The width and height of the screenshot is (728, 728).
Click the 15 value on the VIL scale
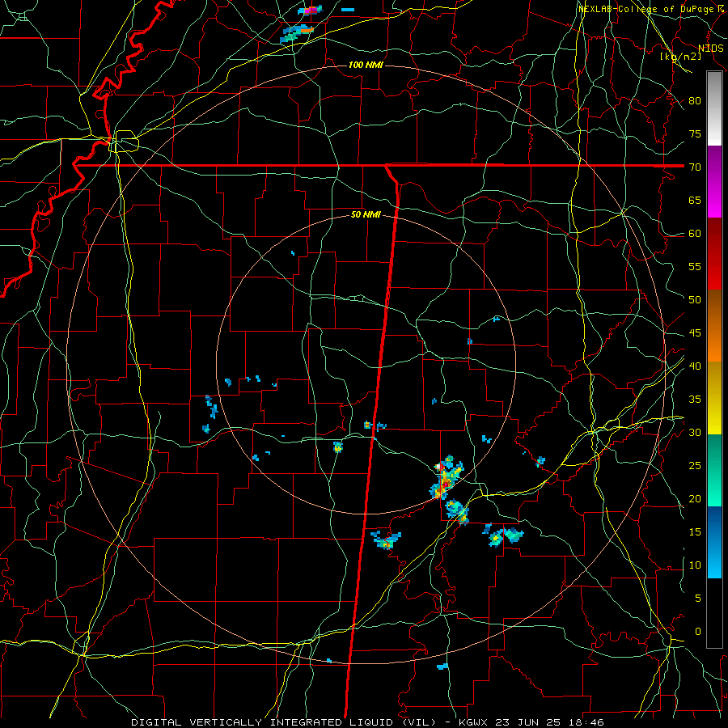tap(695, 532)
